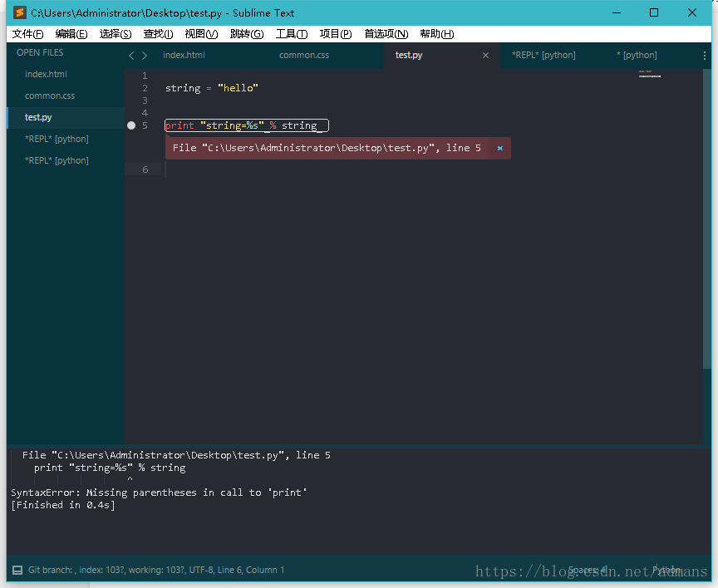Open the 查找(I) menu

click(158, 34)
